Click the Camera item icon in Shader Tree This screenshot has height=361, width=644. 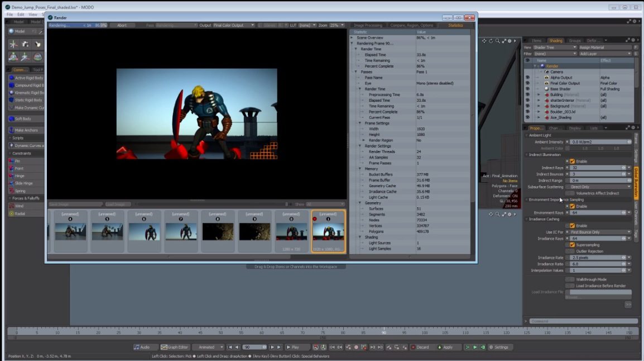click(547, 72)
